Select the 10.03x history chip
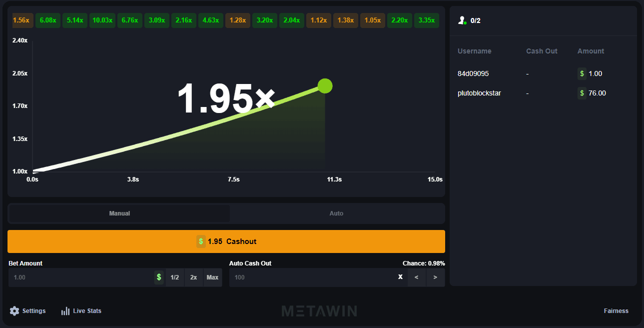Screen dimensions: 644x328 102,20
